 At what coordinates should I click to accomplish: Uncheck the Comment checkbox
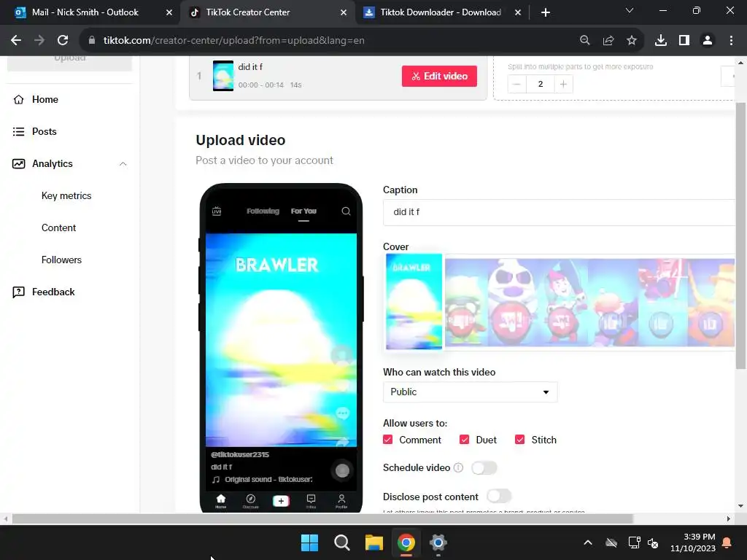point(388,440)
